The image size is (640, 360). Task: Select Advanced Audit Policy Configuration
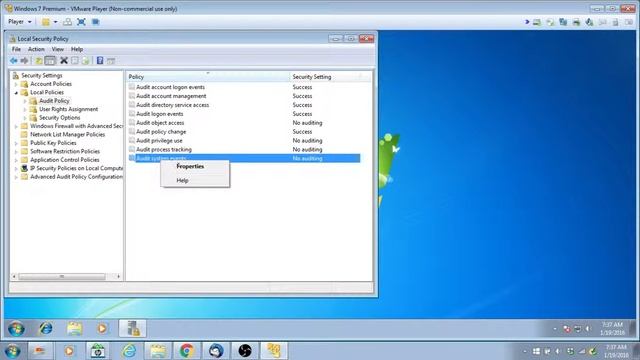[x=76, y=177]
